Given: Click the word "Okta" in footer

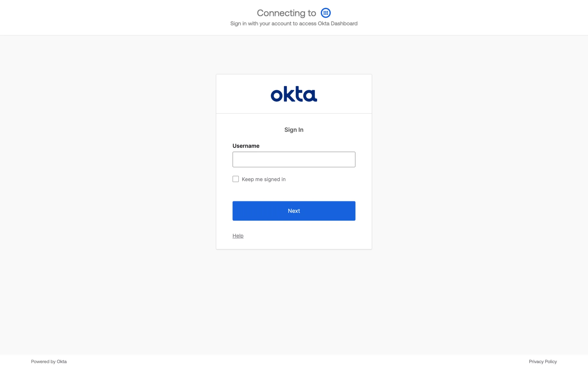Looking at the screenshot, I should pyautogui.click(x=62, y=362).
